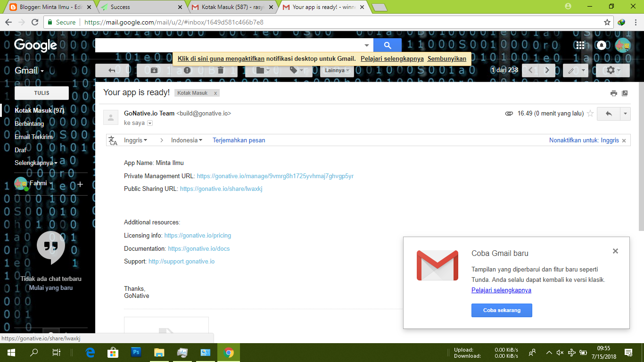Click into the Gmail search field
The image size is (644, 362).
[x=229, y=45]
